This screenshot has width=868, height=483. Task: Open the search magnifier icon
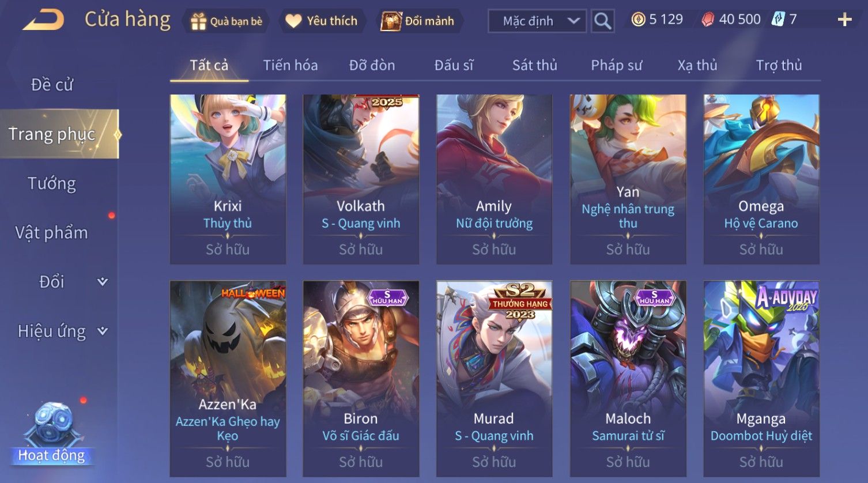pos(602,21)
